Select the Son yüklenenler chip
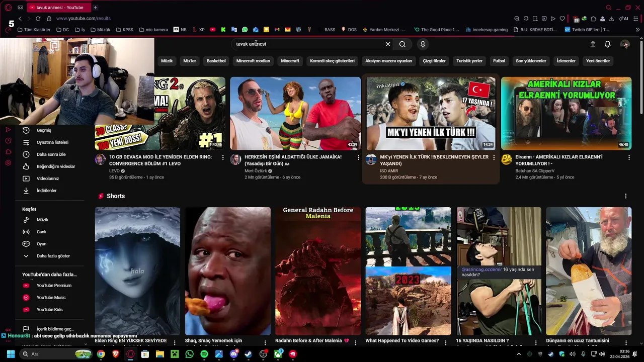This screenshot has height=362, width=644. coord(531,61)
